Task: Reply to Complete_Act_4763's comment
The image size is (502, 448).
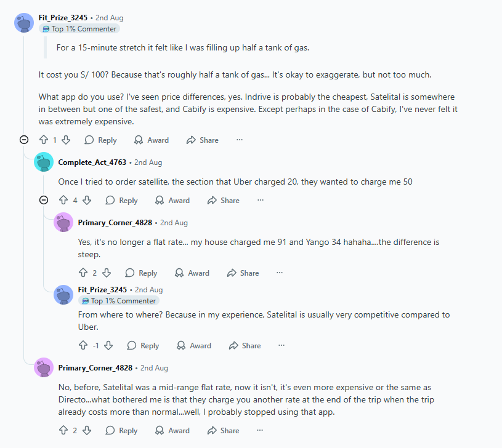Action: [x=121, y=201]
